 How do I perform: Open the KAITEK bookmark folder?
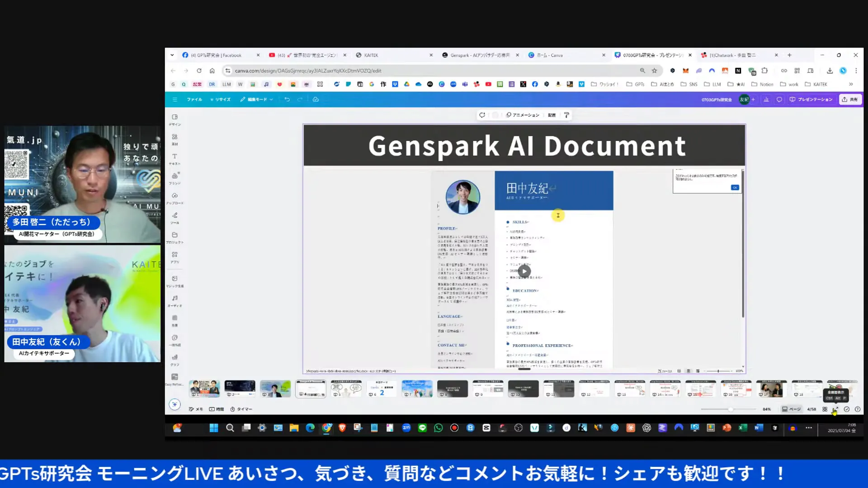click(816, 84)
